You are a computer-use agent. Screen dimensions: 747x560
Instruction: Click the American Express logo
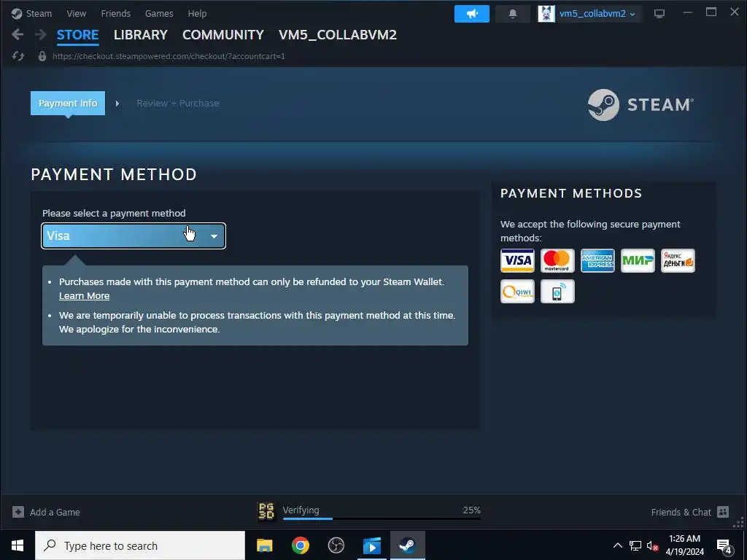[x=597, y=260]
